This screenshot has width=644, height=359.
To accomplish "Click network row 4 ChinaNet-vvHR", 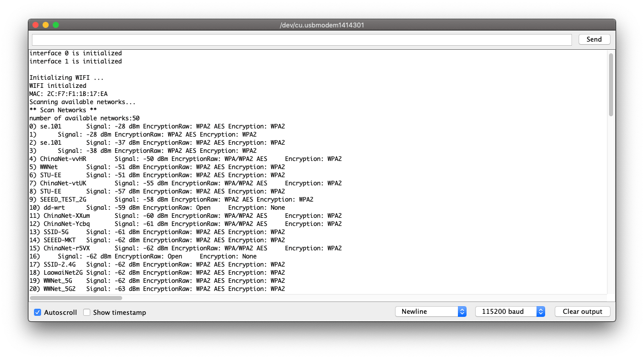I will [x=186, y=159].
